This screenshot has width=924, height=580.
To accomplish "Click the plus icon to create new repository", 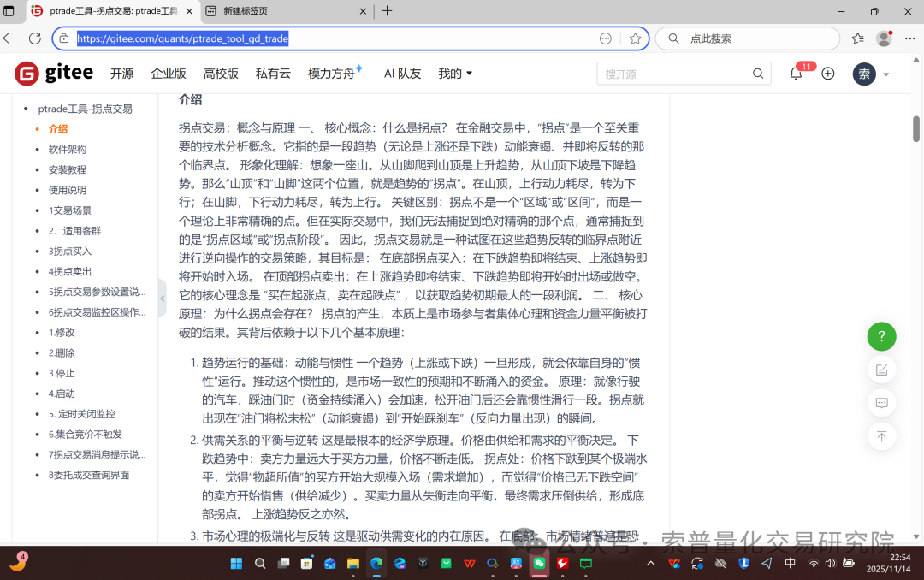I will [827, 74].
